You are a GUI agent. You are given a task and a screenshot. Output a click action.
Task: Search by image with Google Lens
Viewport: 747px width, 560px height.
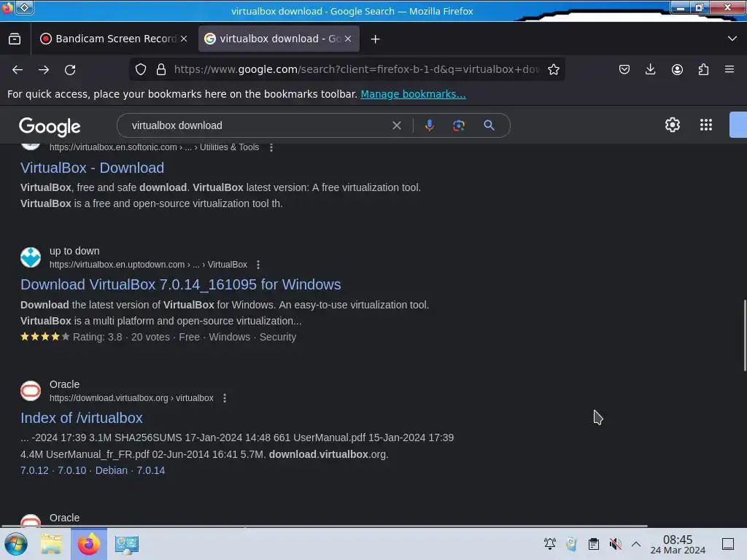[x=459, y=125]
